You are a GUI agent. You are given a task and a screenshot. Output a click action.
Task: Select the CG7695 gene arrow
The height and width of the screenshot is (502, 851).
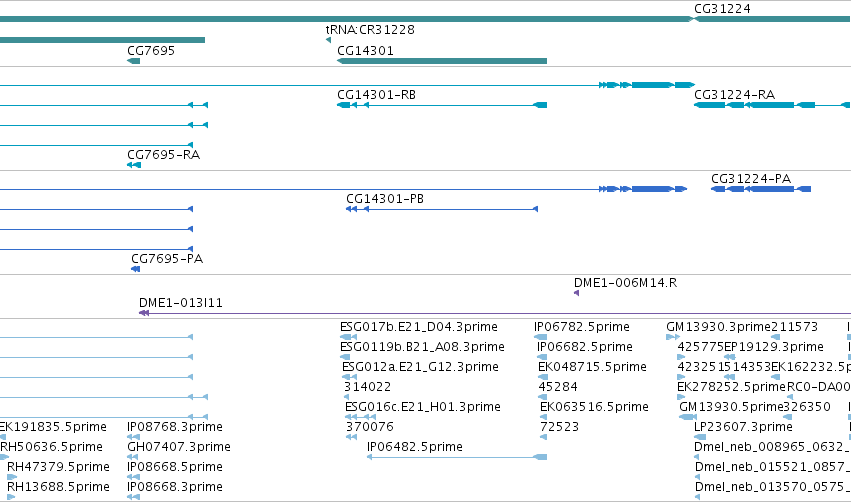pyautogui.click(x=134, y=61)
